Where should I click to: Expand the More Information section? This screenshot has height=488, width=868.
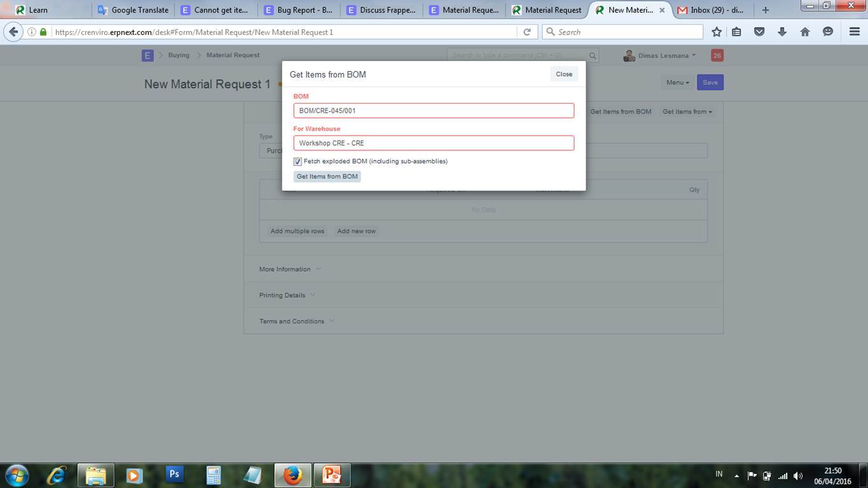tap(290, 269)
